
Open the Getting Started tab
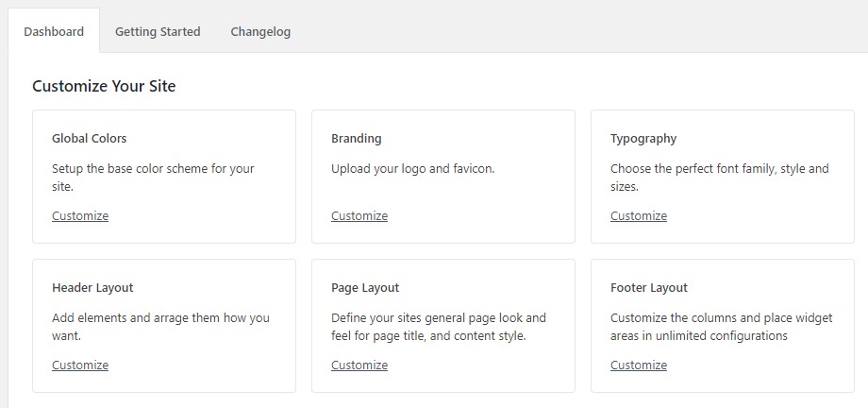(158, 31)
